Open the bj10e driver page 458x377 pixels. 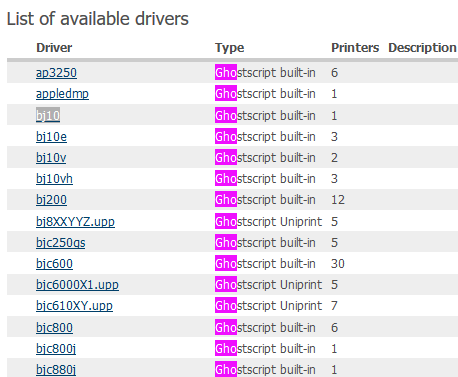pyautogui.click(x=51, y=137)
